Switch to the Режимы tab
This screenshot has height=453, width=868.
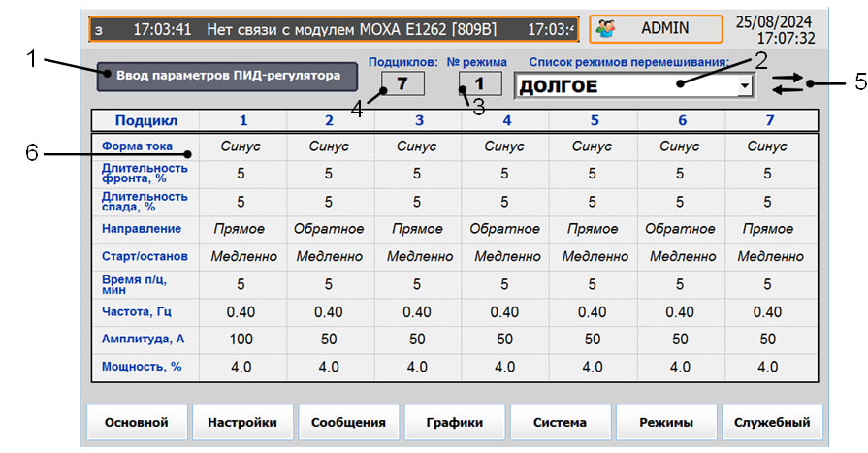click(666, 423)
